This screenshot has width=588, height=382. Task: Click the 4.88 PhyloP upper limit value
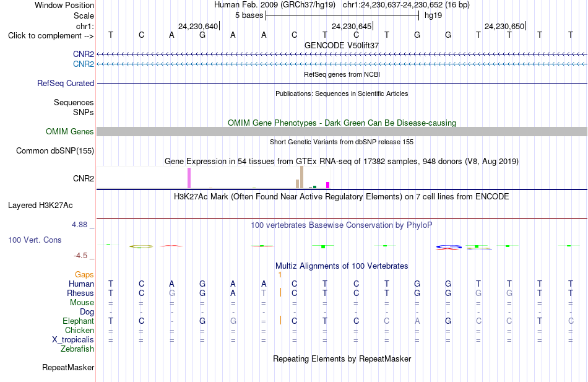79,224
